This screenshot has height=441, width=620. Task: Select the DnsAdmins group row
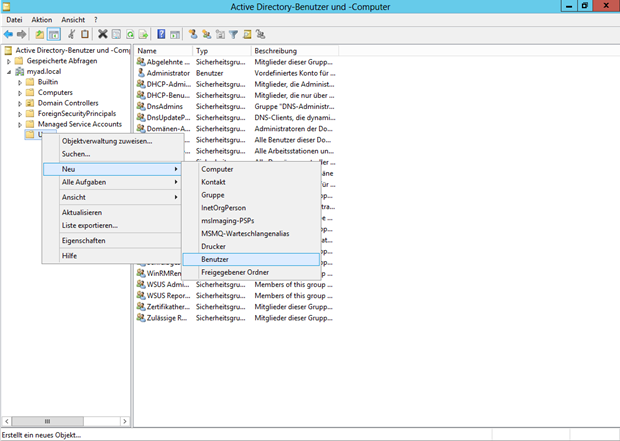165,106
